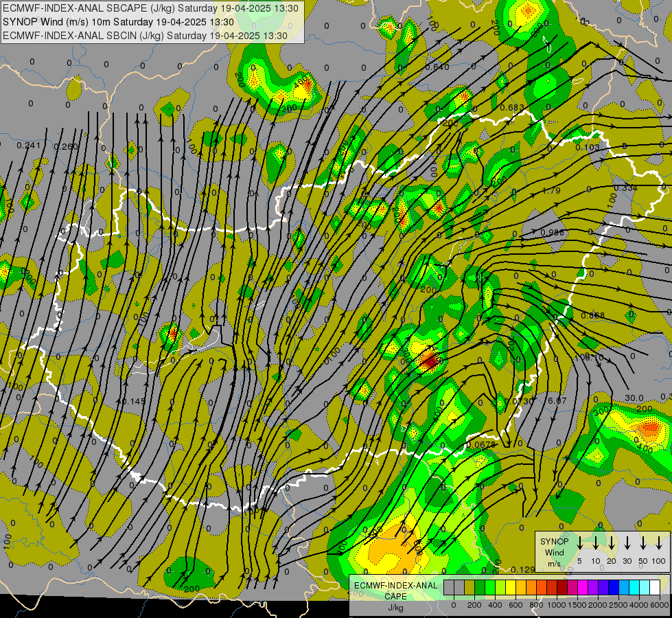
Task: Pick the white swatch in CAPE legend
Action: 654,587
